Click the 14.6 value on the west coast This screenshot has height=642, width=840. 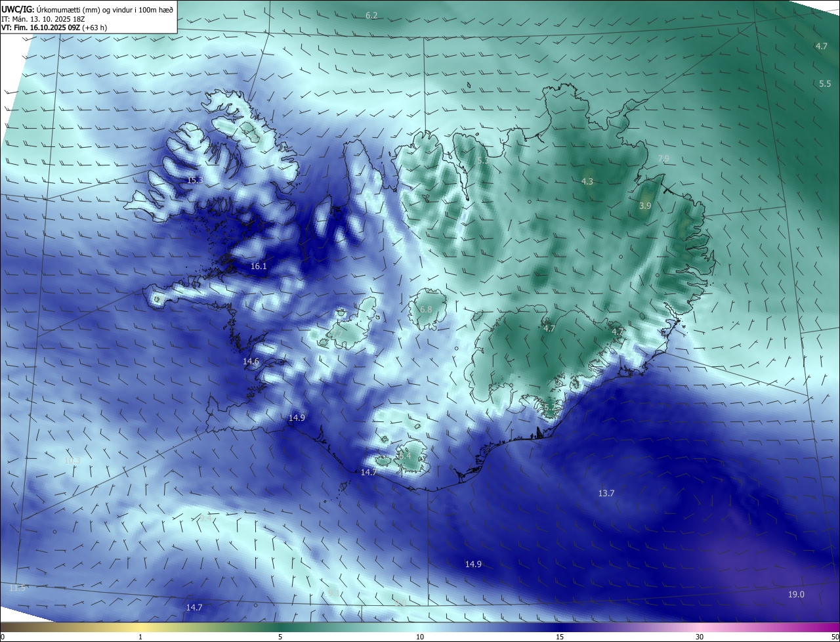pos(251,362)
